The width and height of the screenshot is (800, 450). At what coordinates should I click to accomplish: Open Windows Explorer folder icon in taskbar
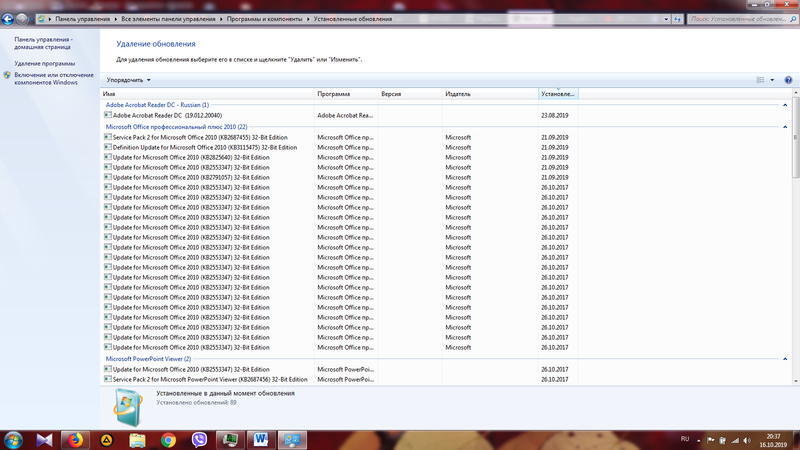point(137,440)
